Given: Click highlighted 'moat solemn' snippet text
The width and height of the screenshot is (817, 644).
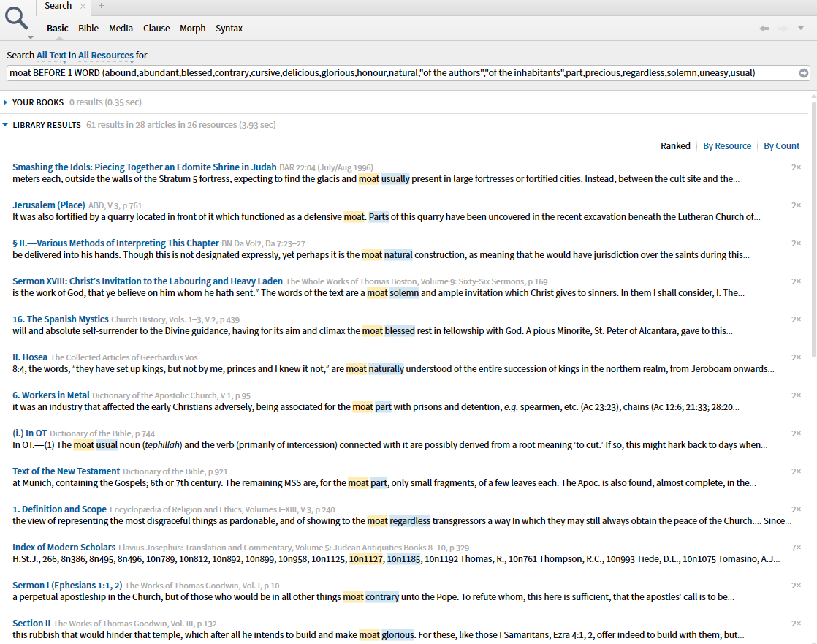Looking at the screenshot, I should (393, 293).
